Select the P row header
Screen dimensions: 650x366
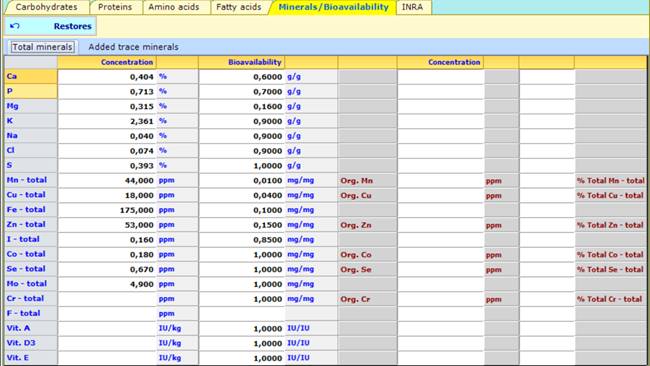(31, 91)
